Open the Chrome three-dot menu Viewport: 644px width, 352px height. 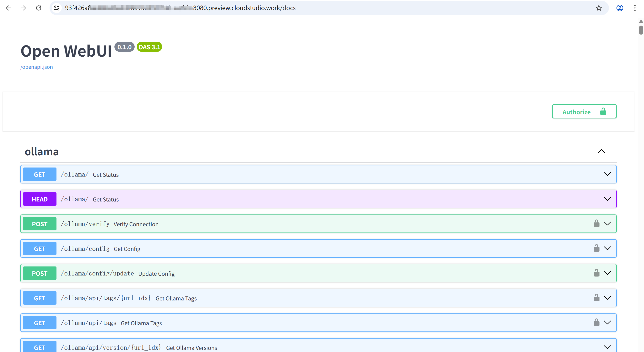[x=635, y=8]
